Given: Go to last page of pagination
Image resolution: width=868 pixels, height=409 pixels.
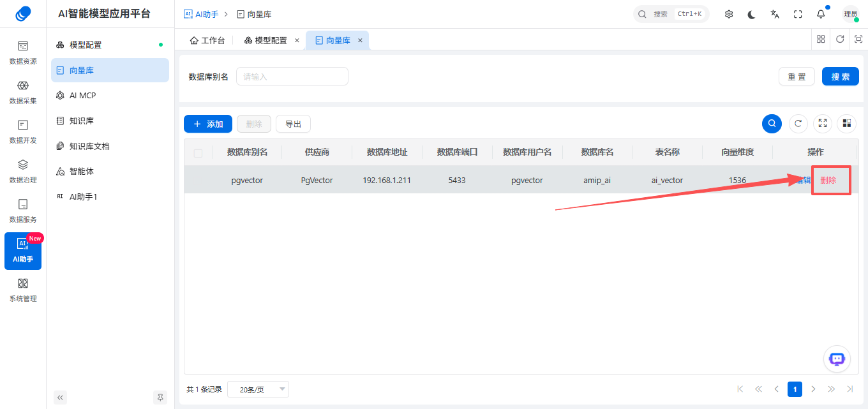Looking at the screenshot, I should click(x=849, y=389).
